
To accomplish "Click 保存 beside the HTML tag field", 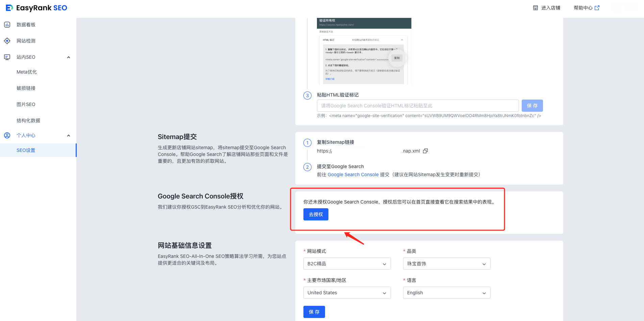I will click(x=532, y=106).
